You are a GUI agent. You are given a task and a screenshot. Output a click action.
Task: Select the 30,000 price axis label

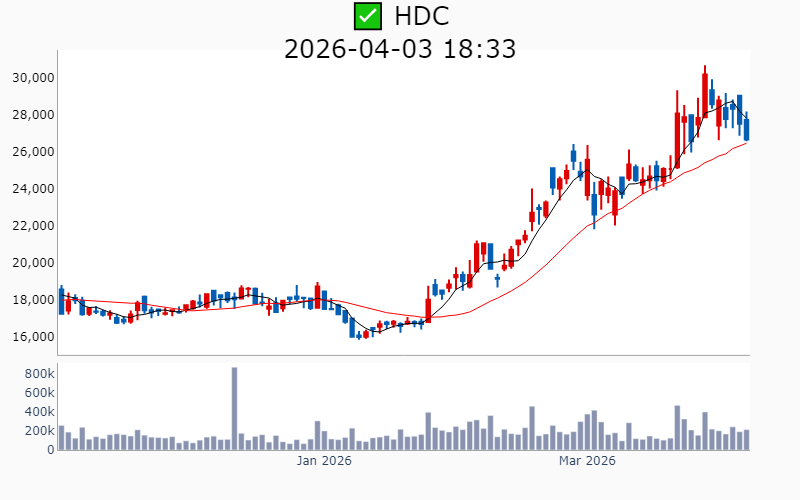[x=33, y=78]
